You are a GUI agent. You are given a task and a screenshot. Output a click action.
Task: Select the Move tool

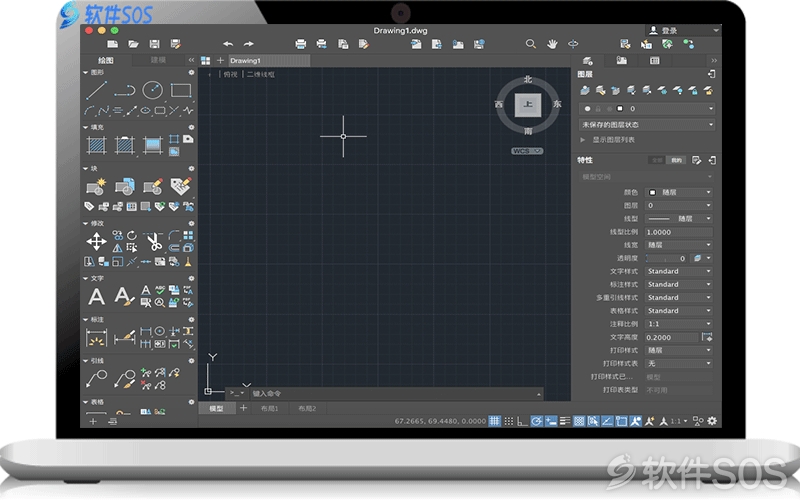click(96, 241)
